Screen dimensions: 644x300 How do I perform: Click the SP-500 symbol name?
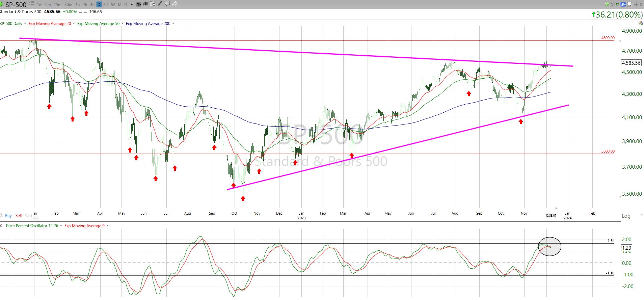click(16, 5)
